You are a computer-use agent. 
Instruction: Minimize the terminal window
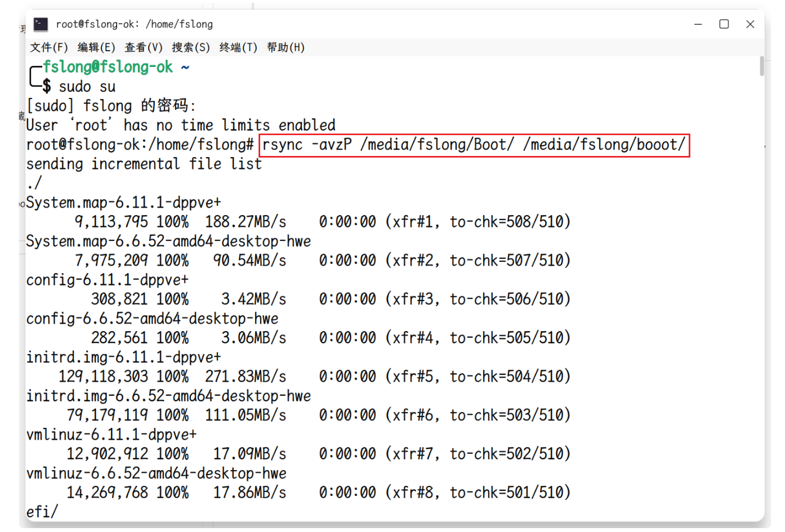tap(698, 24)
